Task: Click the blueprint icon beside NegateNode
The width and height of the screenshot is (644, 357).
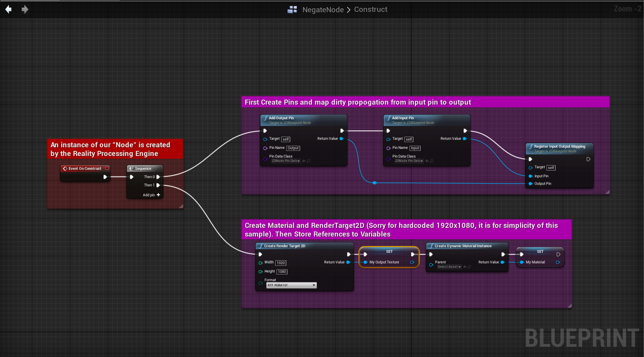Action: click(x=292, y=9)
